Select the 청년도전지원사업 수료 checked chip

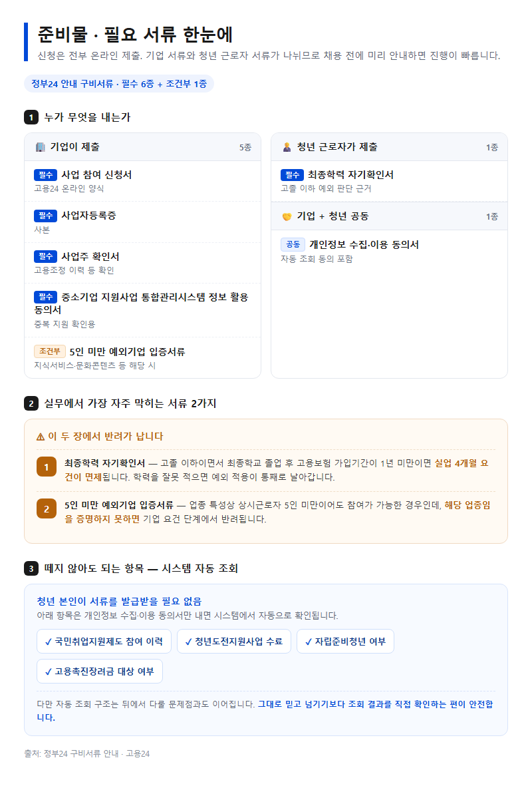[234, 642]
